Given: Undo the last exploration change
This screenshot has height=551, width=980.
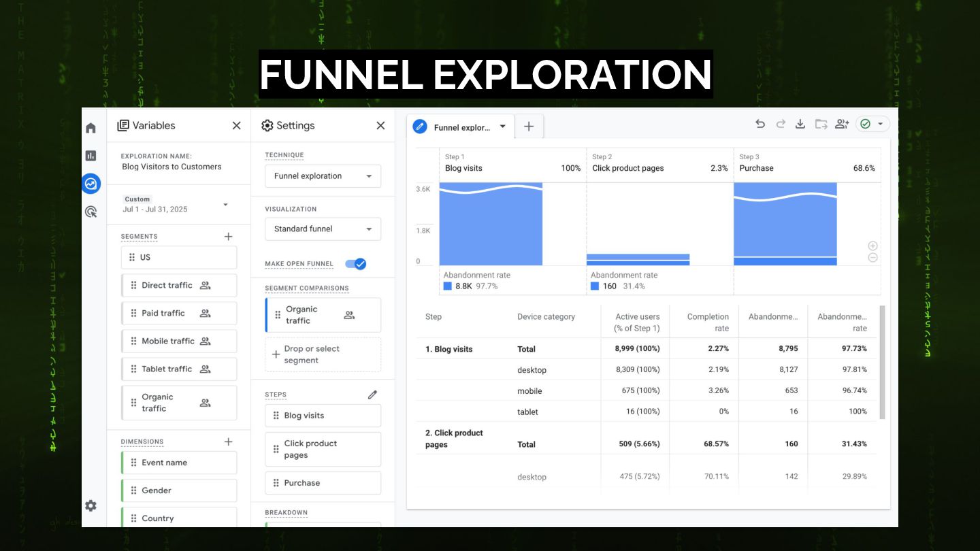Looking at the screenshot, I should 760,124.
